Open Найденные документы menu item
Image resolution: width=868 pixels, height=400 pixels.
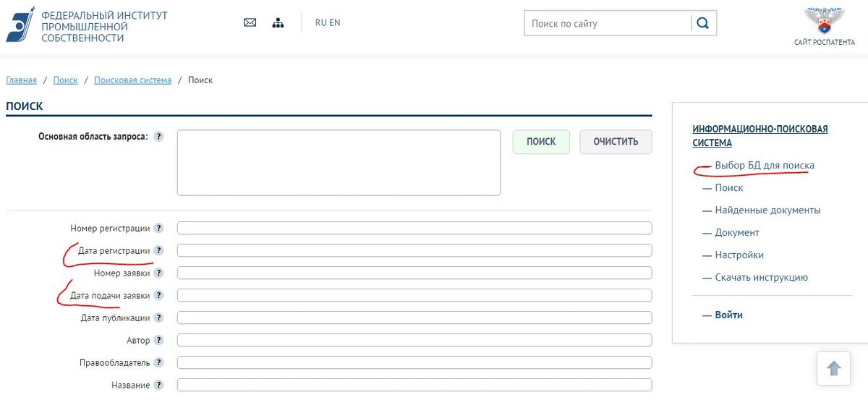click(x=767, y=210)
